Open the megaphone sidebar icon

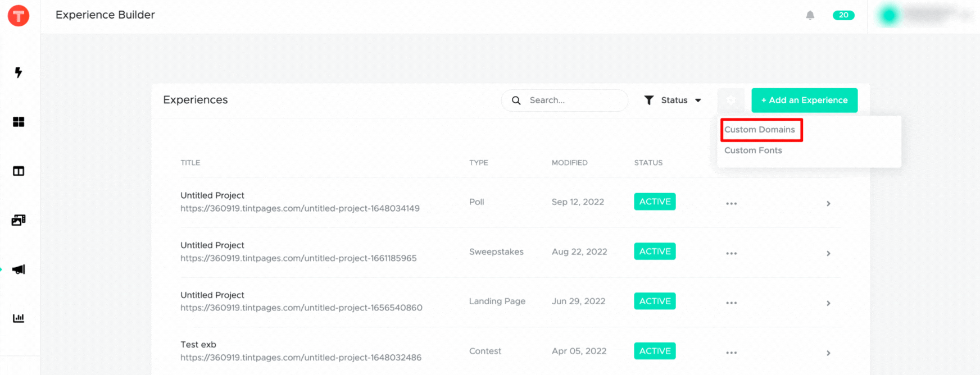pos(19,269)
